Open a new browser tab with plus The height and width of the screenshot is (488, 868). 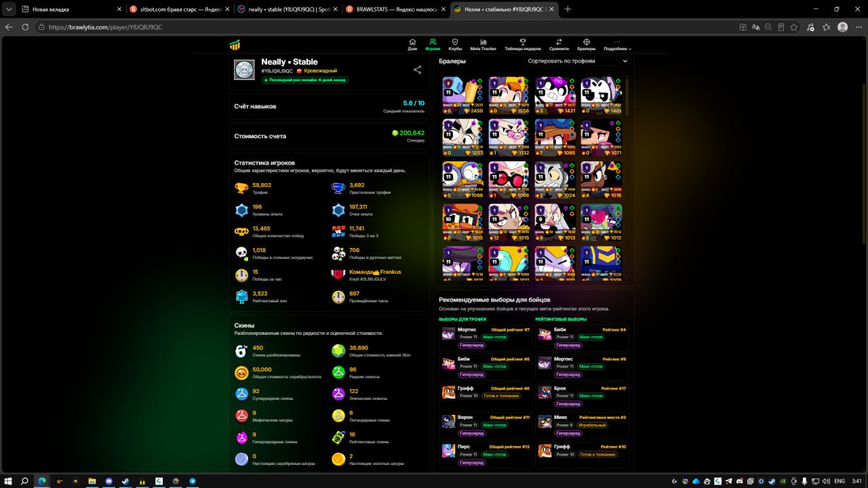click(x=568, y=9)
